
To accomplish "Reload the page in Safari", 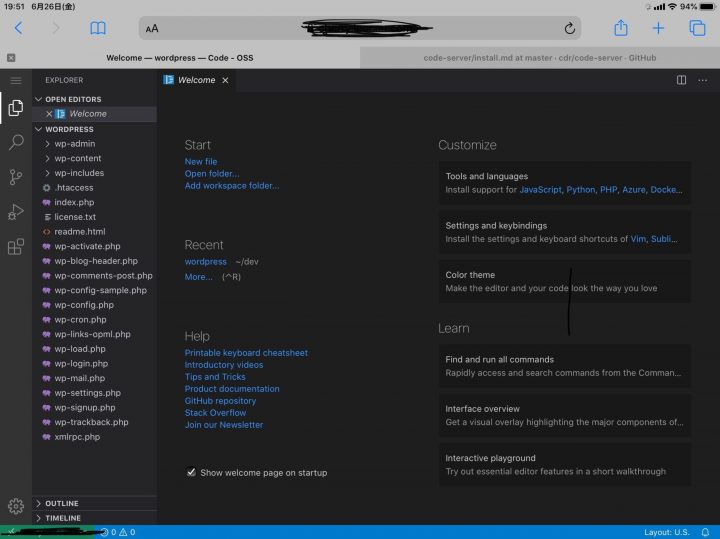I will [x=569, y=28].
